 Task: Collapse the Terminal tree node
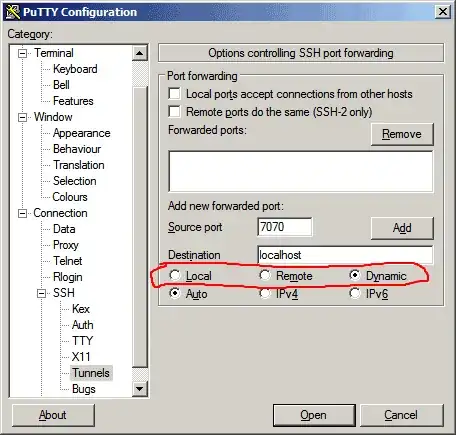click(22, 53)
